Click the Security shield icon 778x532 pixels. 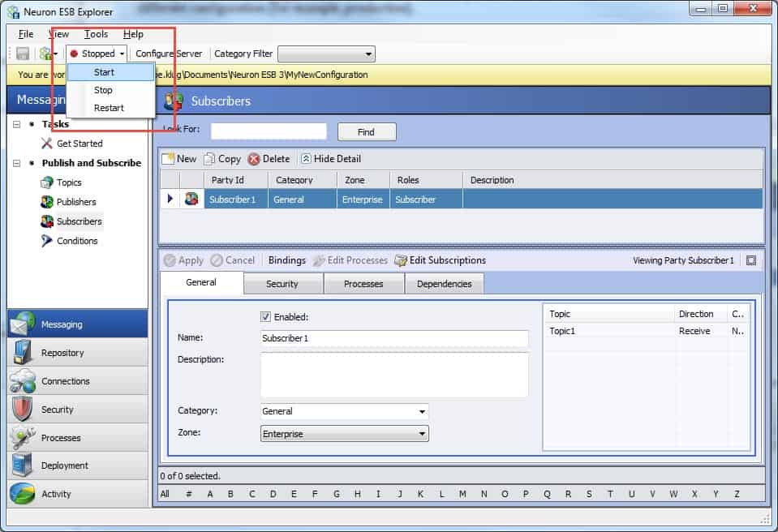[x=23, y=409]
